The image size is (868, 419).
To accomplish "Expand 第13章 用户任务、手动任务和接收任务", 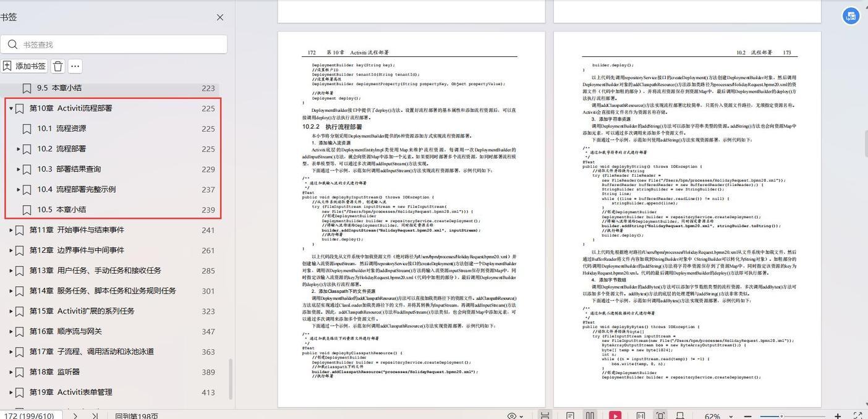I will coord(11,271).
